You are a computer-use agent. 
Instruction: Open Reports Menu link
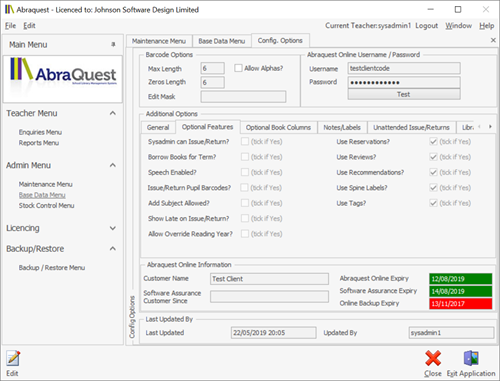[x=39, y=143]
